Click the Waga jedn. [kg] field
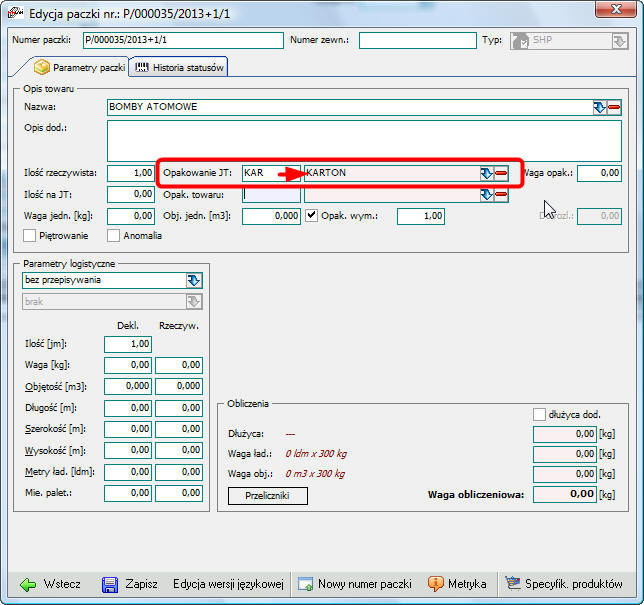 coord(131,216)
